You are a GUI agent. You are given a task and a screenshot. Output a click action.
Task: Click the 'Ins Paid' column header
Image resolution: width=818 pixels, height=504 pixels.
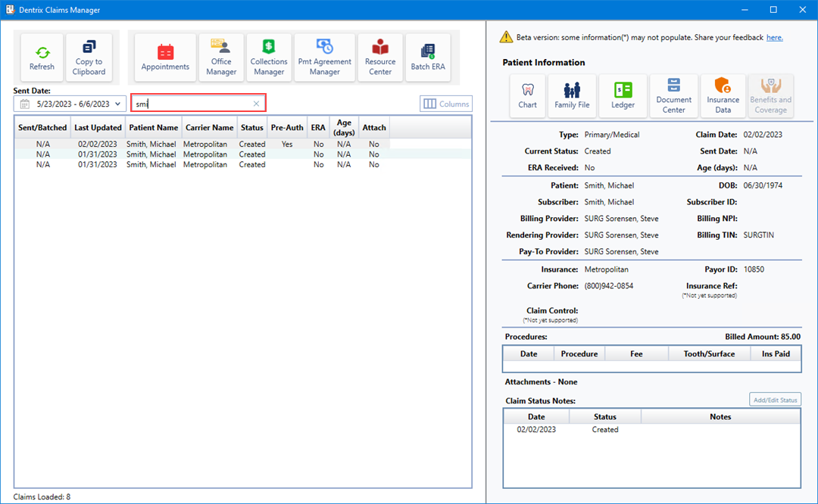coord(776,353)
